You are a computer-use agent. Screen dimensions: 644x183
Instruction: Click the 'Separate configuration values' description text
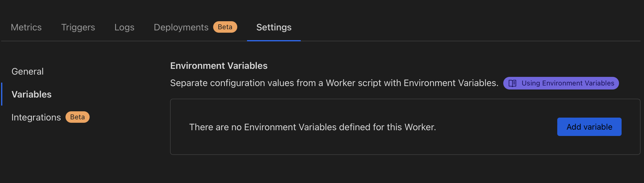coord(334,83)
